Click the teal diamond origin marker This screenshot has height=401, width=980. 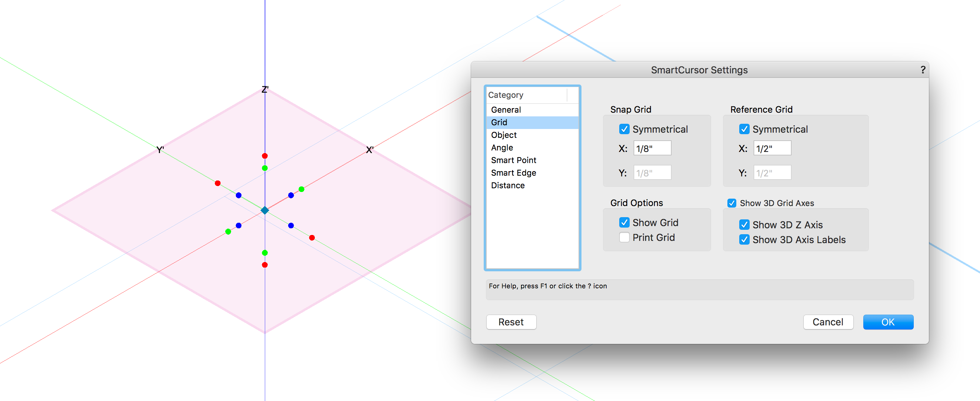click(264, 210)
